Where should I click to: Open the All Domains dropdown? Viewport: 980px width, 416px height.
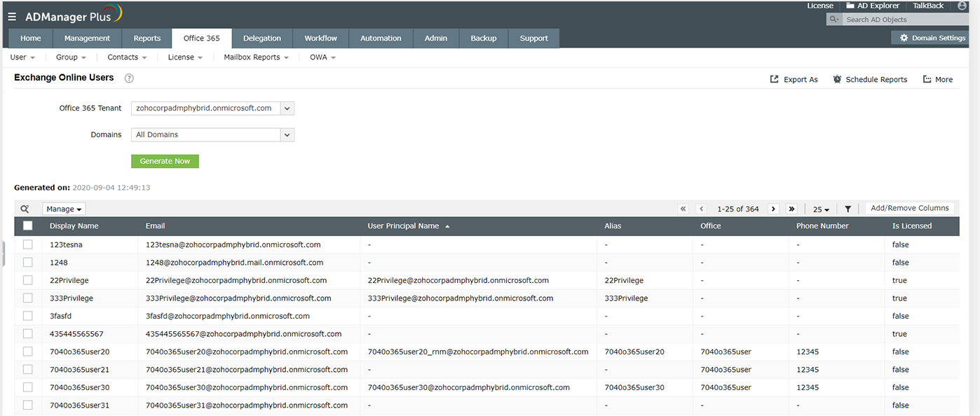click(287, 134)
